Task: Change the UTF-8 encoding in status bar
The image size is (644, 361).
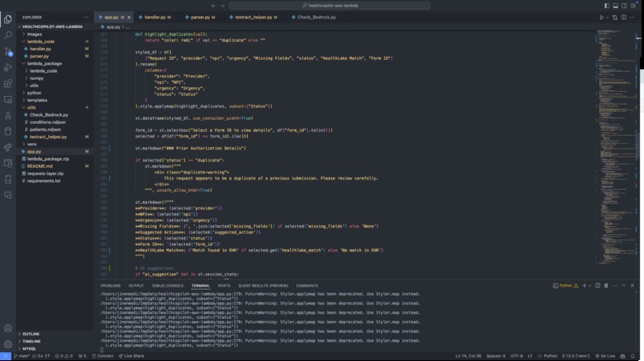Action: 516,356
